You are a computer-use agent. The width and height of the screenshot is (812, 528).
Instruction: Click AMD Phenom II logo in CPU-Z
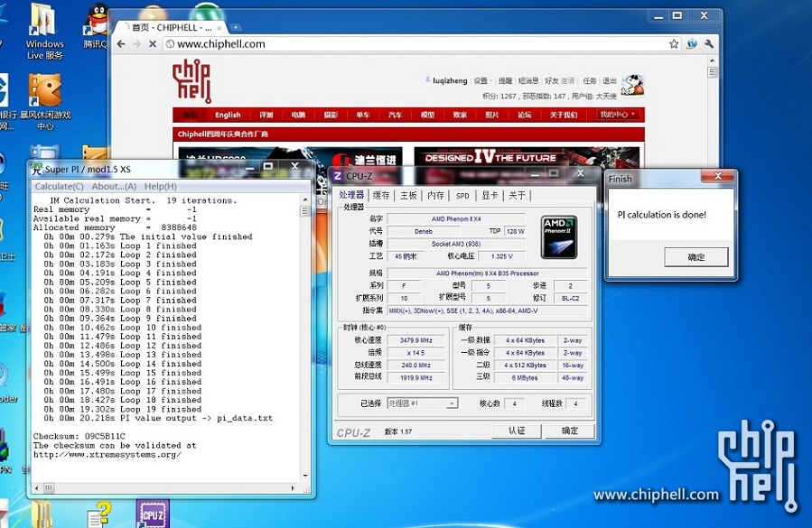(559, 237)
